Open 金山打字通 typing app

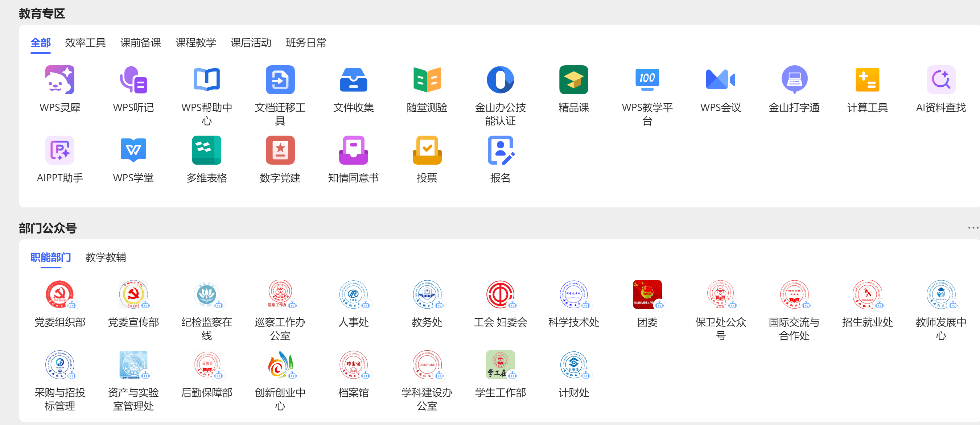[794, 80]
